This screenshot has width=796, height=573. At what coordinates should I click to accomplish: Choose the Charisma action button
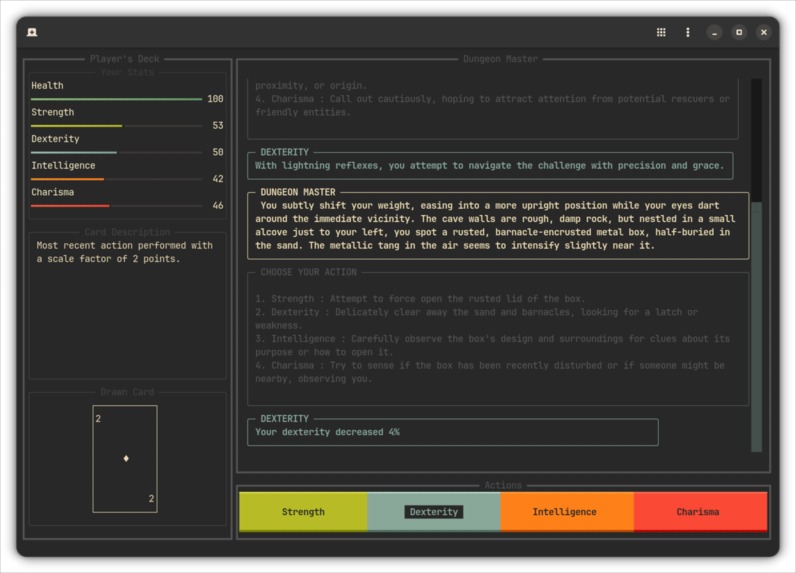[701, 512]
